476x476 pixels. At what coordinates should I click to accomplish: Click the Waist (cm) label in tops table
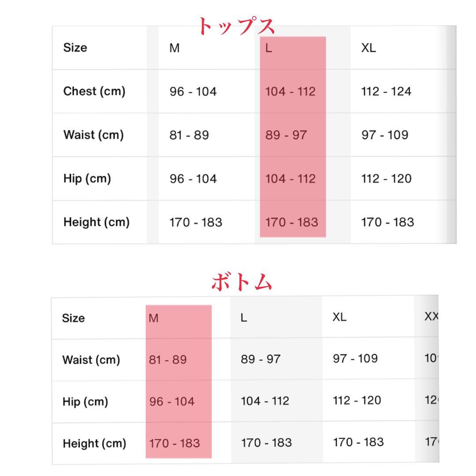pyautogui.click(x=93, y=135)
